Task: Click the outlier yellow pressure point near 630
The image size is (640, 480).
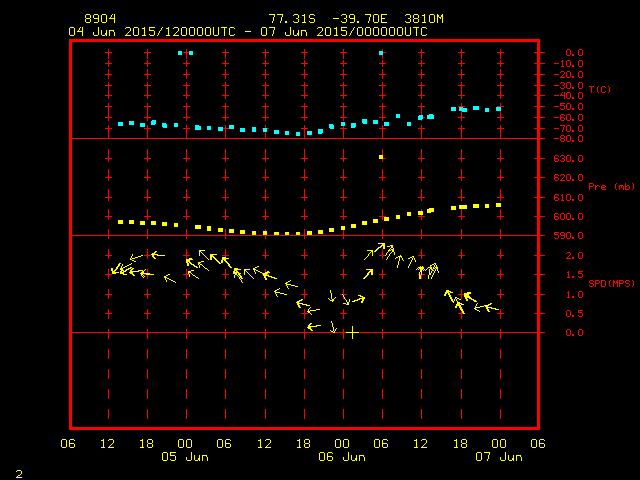Action: [381, 157]
